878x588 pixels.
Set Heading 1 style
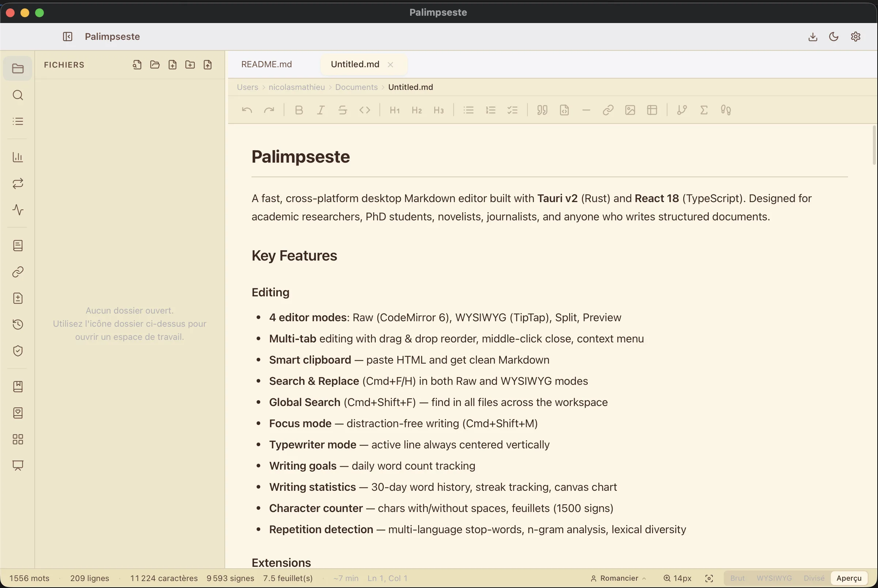(394, 110)
